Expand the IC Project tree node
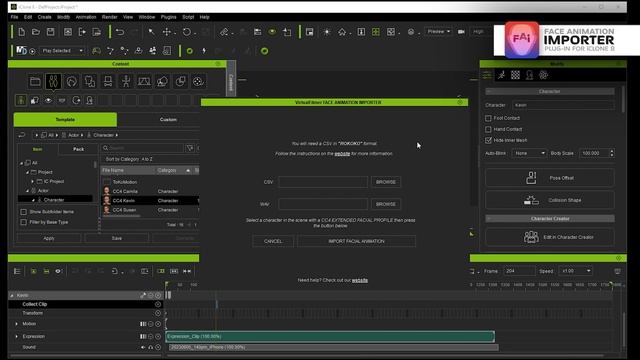The image size is (640, 360). click(33, 181)
